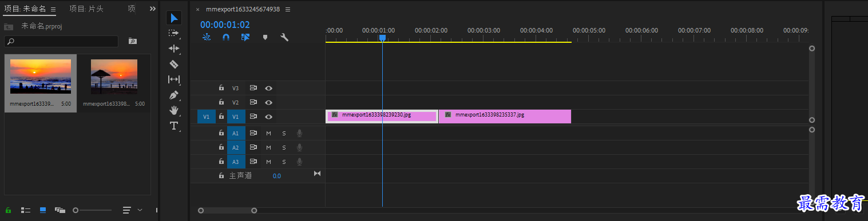Click the new bin folder icon
Screen dimensions: 868x221
[x=133, y=41]
